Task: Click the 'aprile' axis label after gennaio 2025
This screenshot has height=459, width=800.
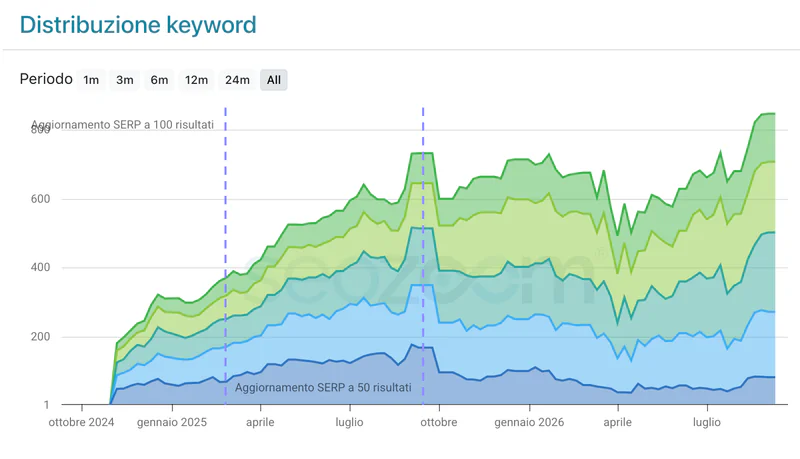Action: click(x=260, y=422)
